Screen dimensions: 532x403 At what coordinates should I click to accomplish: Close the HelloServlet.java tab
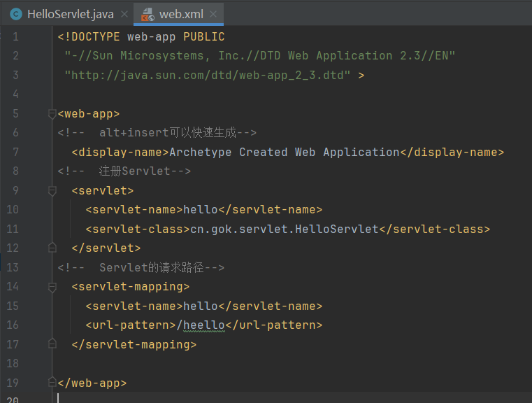click(124, 14)
